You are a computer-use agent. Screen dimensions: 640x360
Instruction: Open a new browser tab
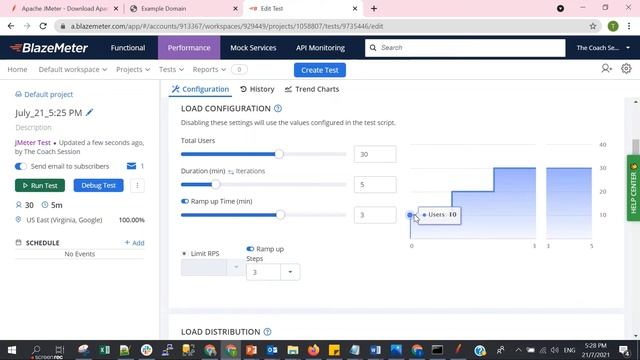(x=374, y=9)
